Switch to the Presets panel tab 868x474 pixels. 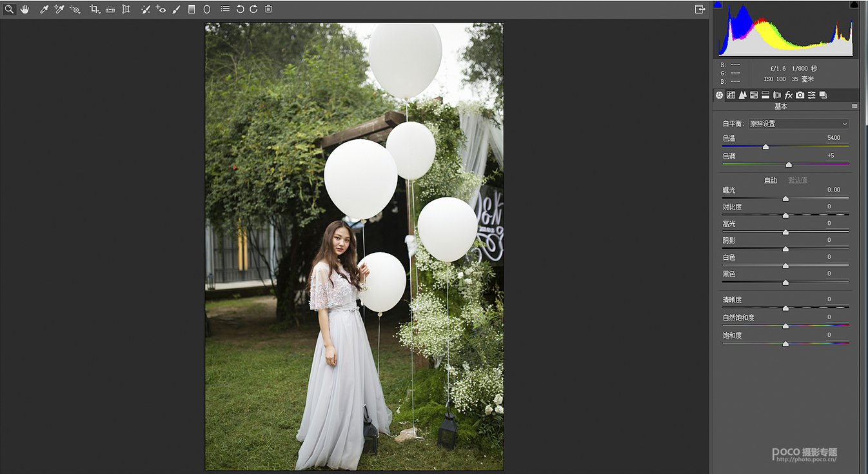pos(811,95)
